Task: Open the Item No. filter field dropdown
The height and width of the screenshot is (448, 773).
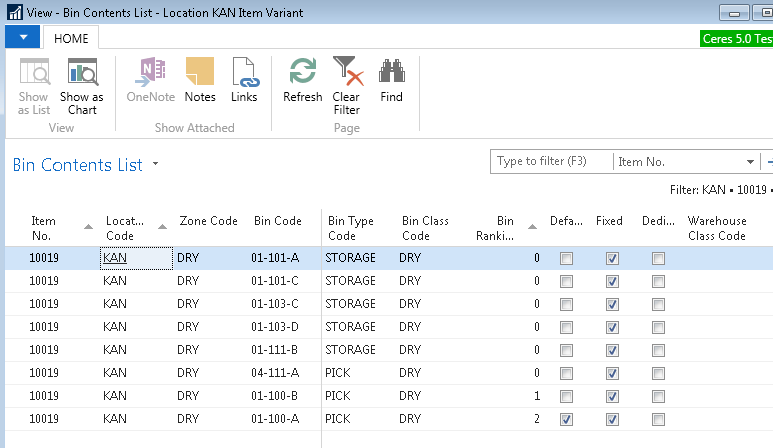Action: coord(751,162)
